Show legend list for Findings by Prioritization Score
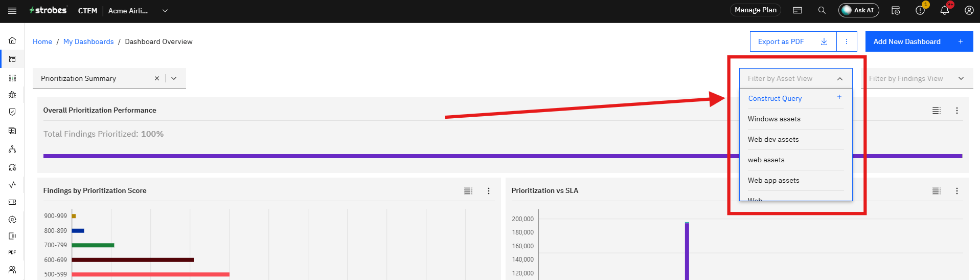This screenshot has width=980, height=280. pyautogui.click(x=468, y=191)
